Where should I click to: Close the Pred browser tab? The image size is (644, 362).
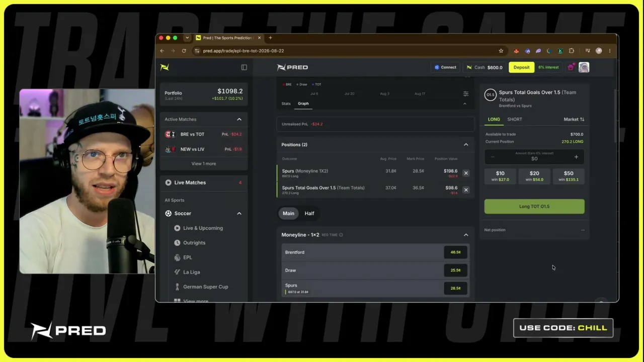pyautogui.click(x=260, y=38)
